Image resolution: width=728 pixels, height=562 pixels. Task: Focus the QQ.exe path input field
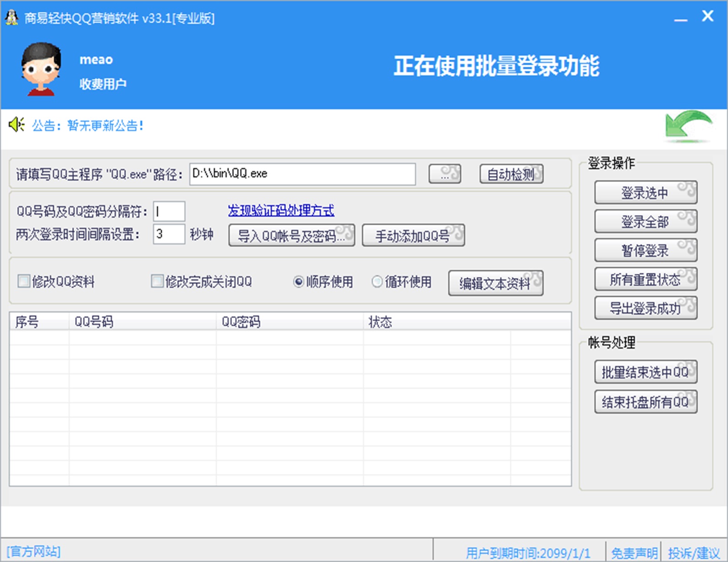[x=302, y=174]
